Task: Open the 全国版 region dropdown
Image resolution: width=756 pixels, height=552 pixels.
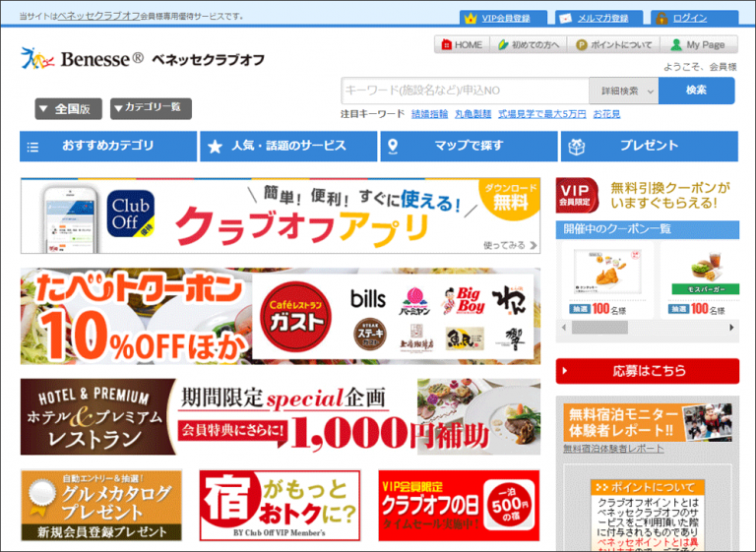Action: tap(69, 109)
